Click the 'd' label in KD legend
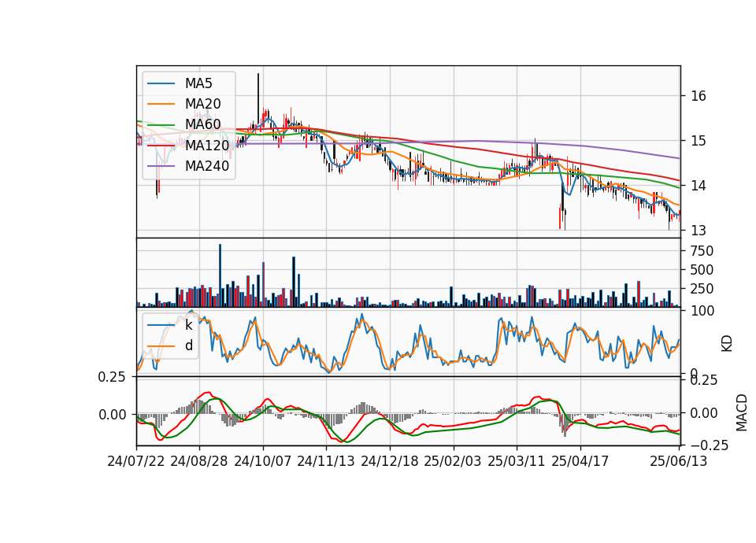Screen dimensions: 756x543 click(x=189, y=345)
